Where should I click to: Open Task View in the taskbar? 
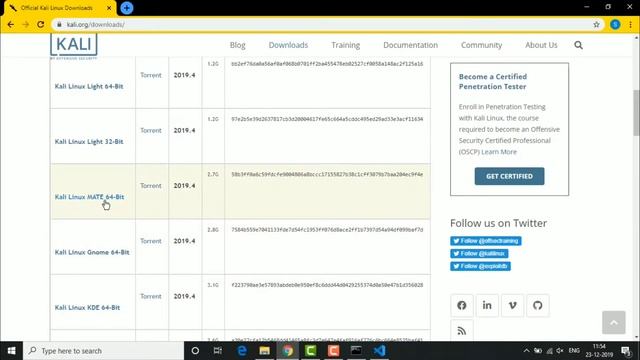click(x=218, y=351)
